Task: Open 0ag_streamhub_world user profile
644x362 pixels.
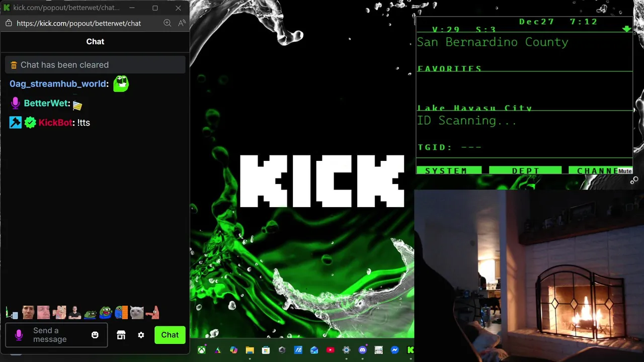Action: click(x=58, y=84)
